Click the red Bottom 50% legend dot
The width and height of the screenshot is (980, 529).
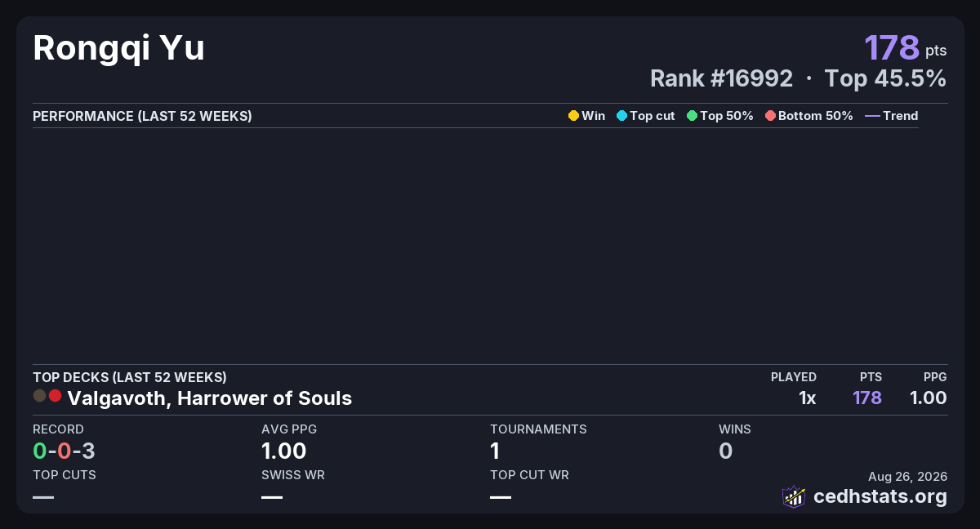coord(770,116)
